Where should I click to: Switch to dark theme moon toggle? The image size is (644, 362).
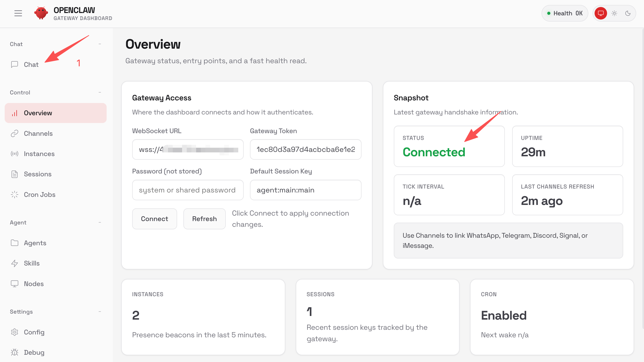[x=628, y=13]
